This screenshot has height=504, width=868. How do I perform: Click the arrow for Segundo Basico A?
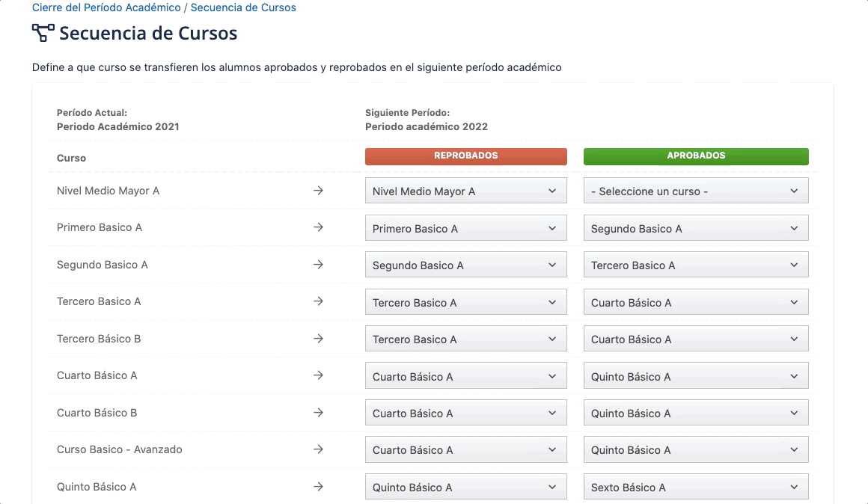pyautogui.click(x=319, y=265)
